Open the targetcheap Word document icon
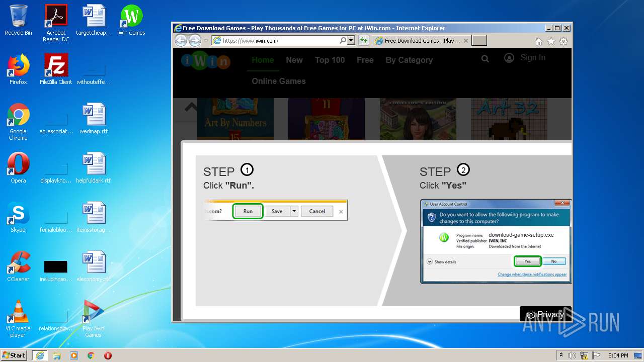The height and width of the screenshot is (362, 644). pos(94,20)
